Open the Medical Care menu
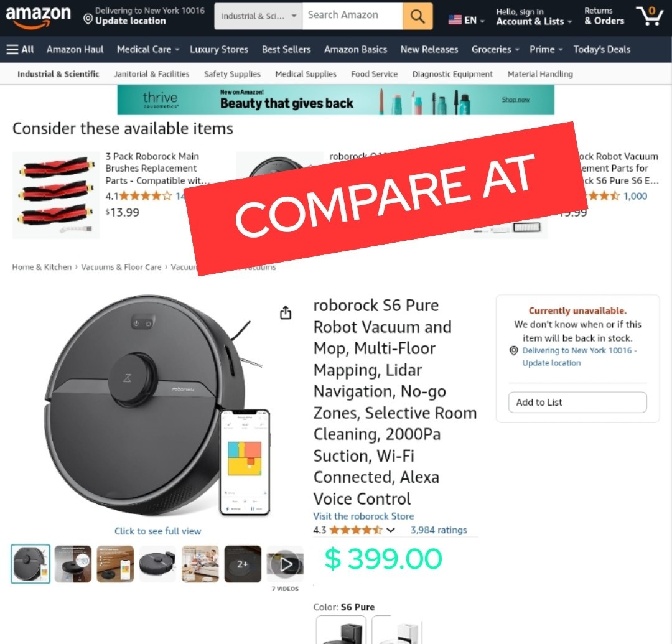Screen dimensions: 672x644 (148, 49)
